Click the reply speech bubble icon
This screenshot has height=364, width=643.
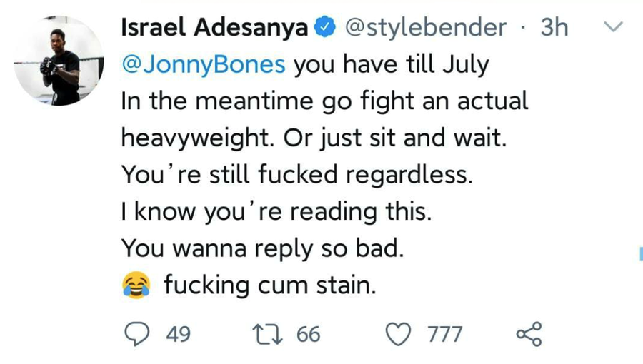click(x=136, y=333)
